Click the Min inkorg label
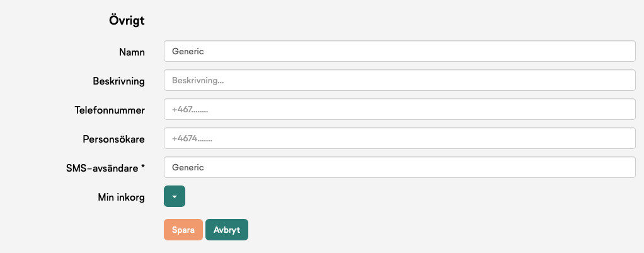This screenshot has height=253, width=644. tap(121, 197)
